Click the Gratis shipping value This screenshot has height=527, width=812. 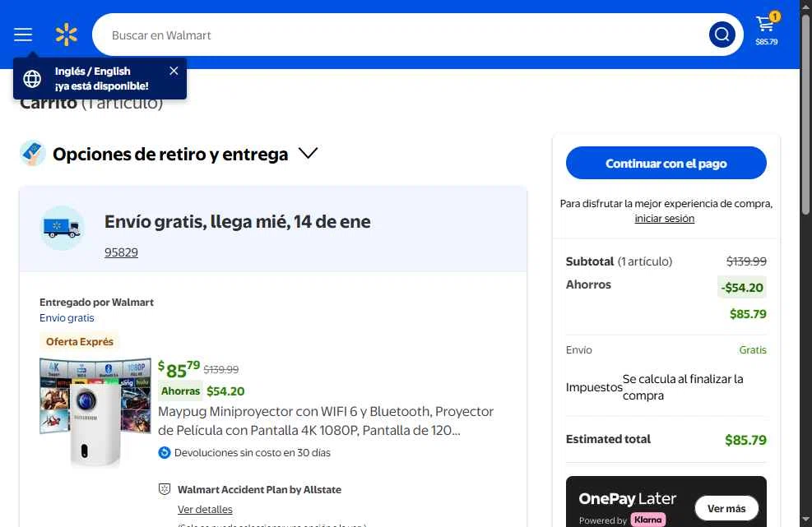[x=753, y=350]
